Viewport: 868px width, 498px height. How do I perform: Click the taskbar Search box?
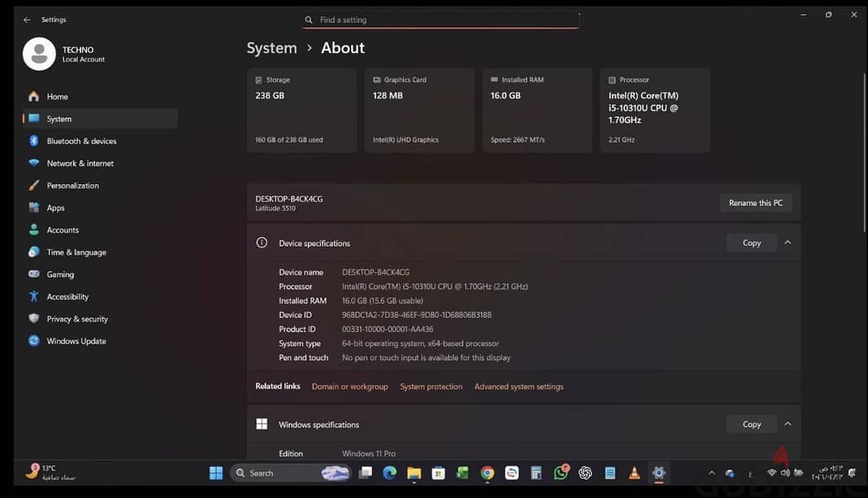point(290,473)
